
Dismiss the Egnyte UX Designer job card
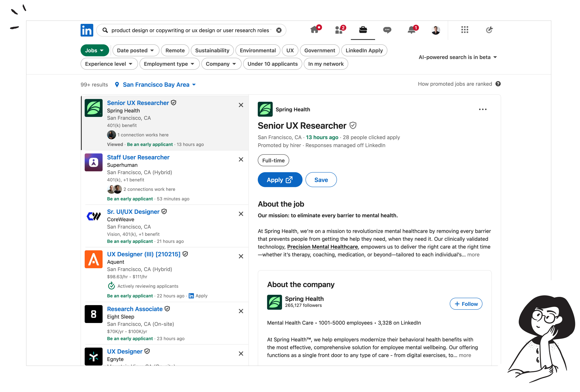pyautogui.click(x=241, y=354)
